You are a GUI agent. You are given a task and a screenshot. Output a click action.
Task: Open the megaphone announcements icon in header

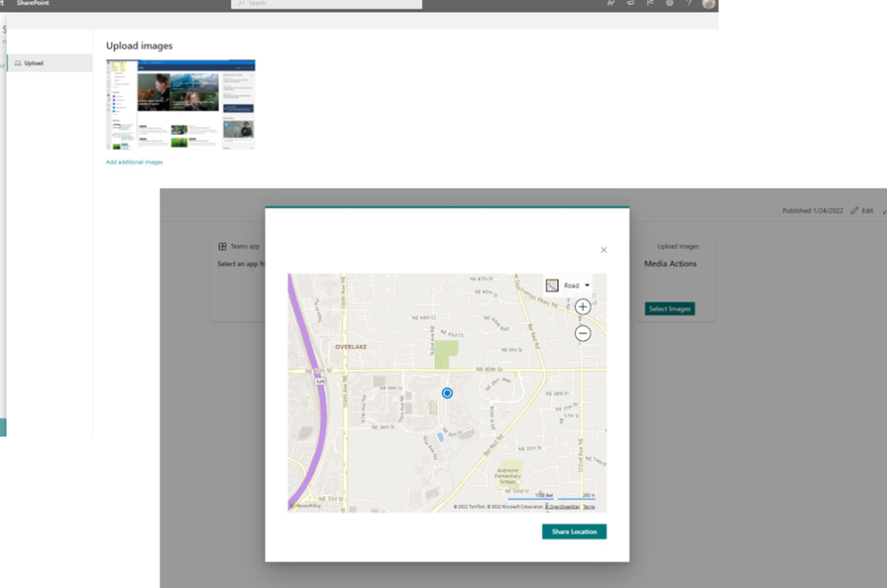(631, 3)
